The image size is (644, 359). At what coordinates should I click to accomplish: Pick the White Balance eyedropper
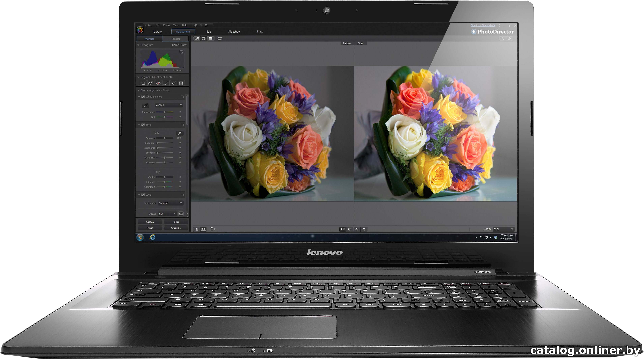145,105
